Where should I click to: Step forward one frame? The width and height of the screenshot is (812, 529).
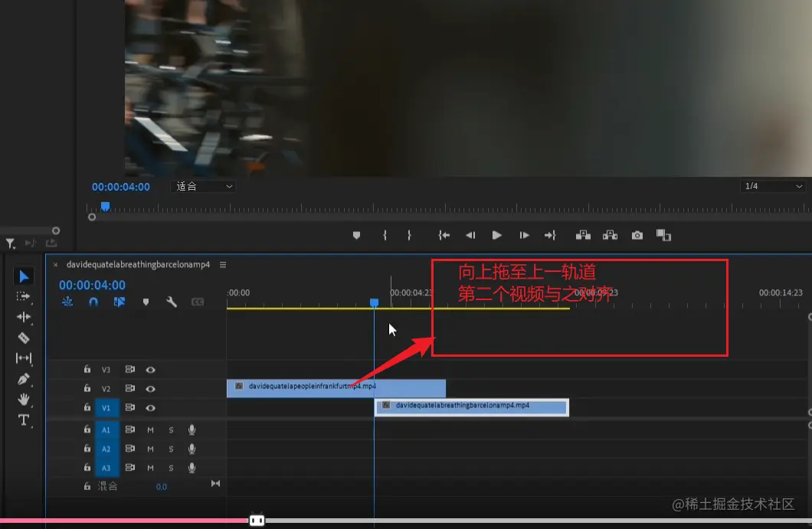[524, 236]
